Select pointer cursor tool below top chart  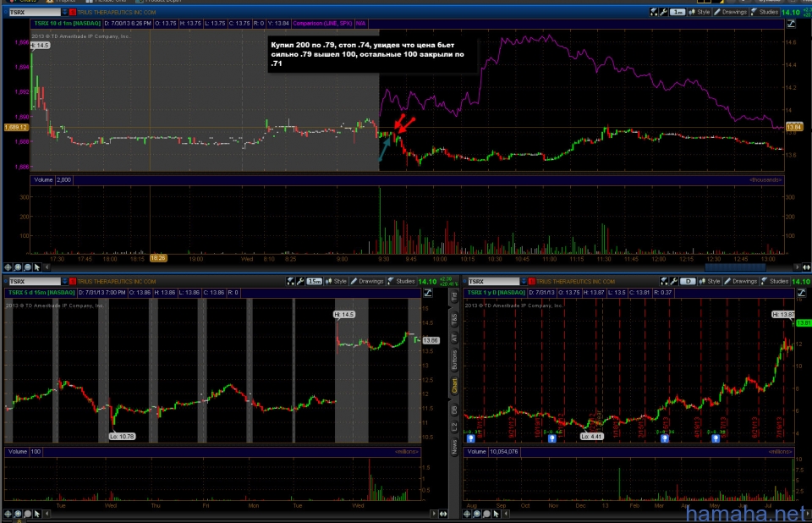click(37, 267)
